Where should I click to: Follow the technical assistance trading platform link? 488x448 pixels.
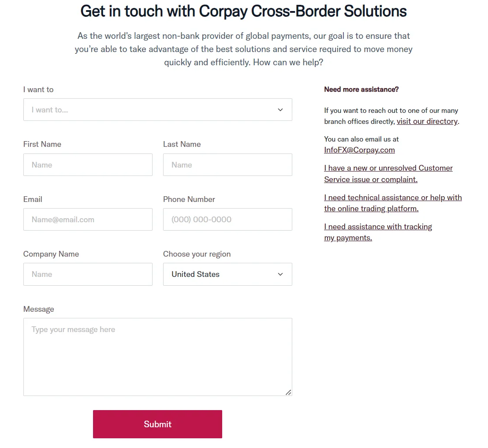[x=393, y=203]
